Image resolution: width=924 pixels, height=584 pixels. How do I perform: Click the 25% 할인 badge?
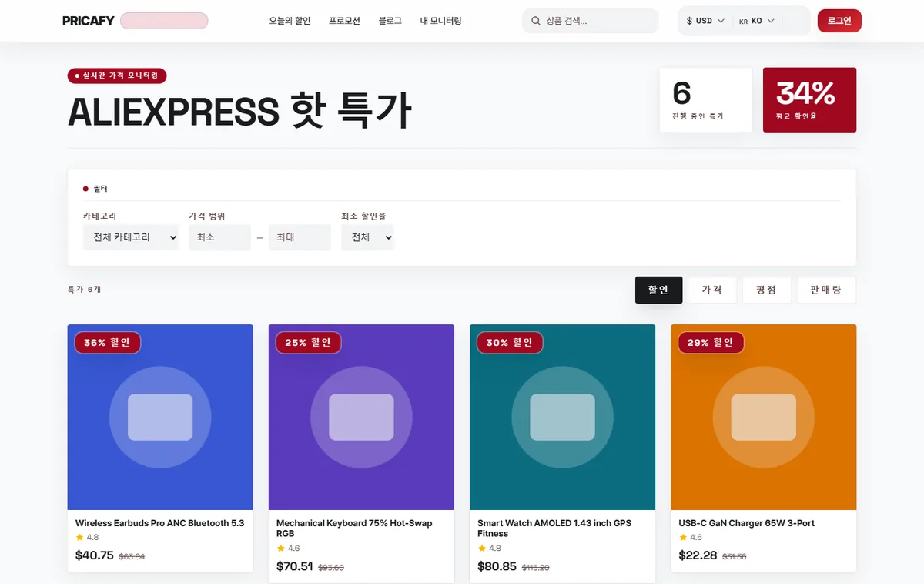309,343
